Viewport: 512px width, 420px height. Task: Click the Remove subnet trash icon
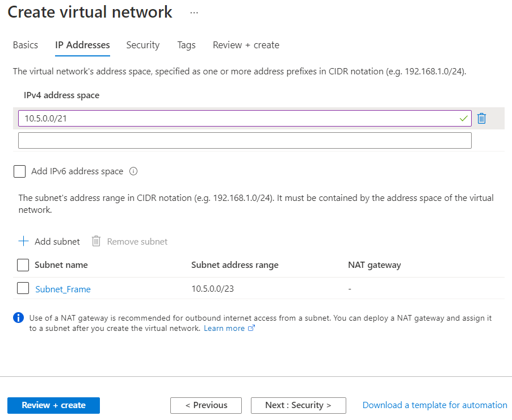[96, 241]
